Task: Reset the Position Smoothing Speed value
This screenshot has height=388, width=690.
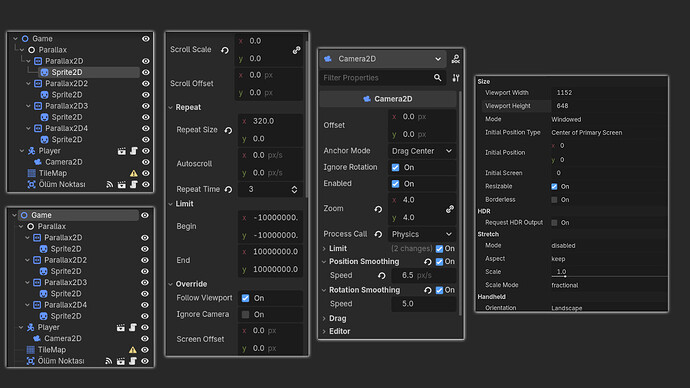Action: (382, 276)
